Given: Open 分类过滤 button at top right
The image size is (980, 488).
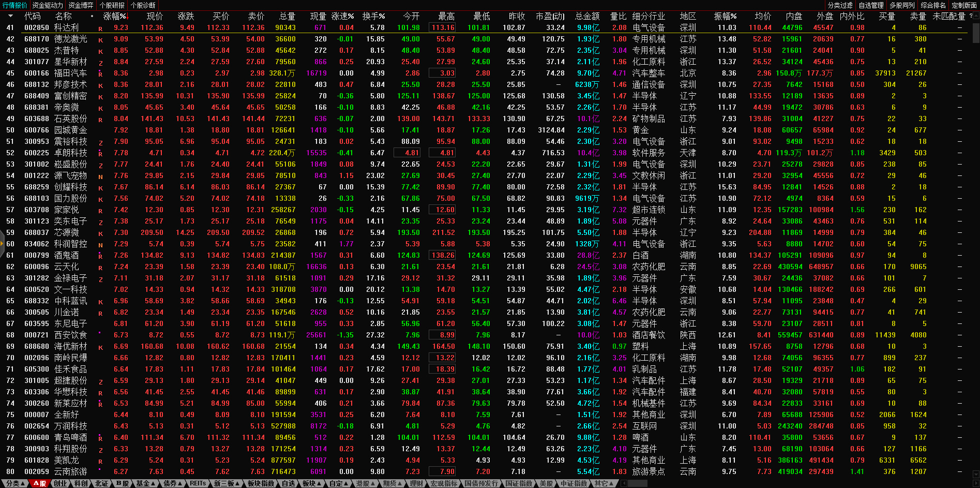Looking at the screenshot, I should (840, 5).
